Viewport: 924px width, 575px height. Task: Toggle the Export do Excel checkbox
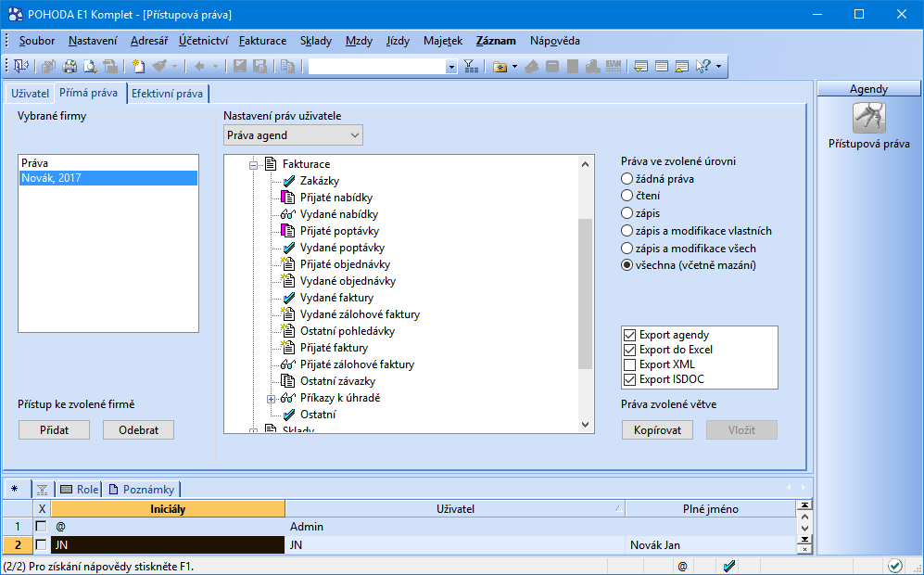630,350
